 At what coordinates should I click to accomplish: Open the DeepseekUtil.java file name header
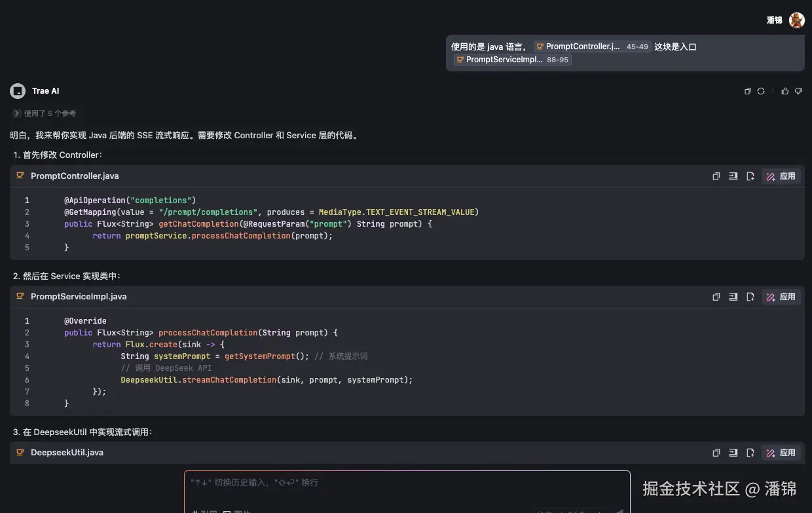click(67, 453)
